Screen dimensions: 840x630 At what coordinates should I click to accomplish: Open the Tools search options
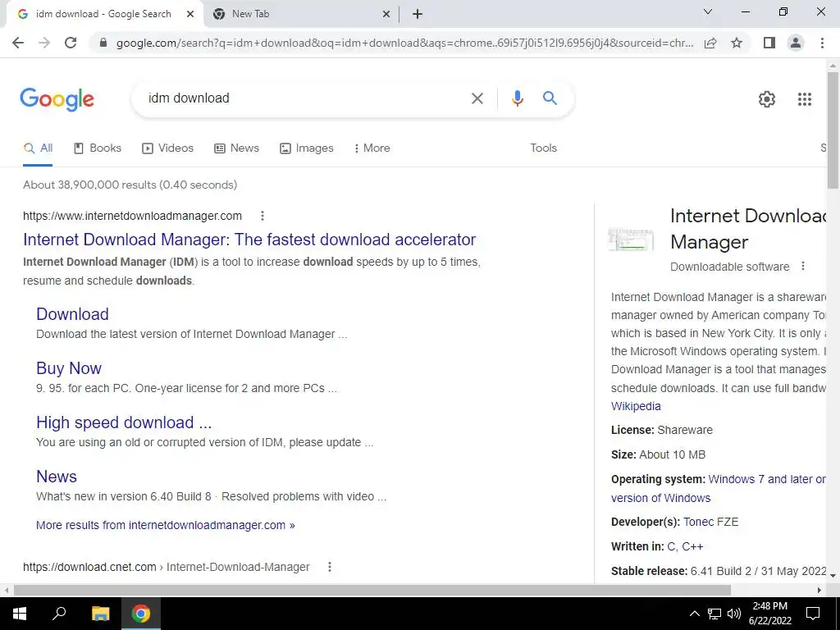coord(543,148)
